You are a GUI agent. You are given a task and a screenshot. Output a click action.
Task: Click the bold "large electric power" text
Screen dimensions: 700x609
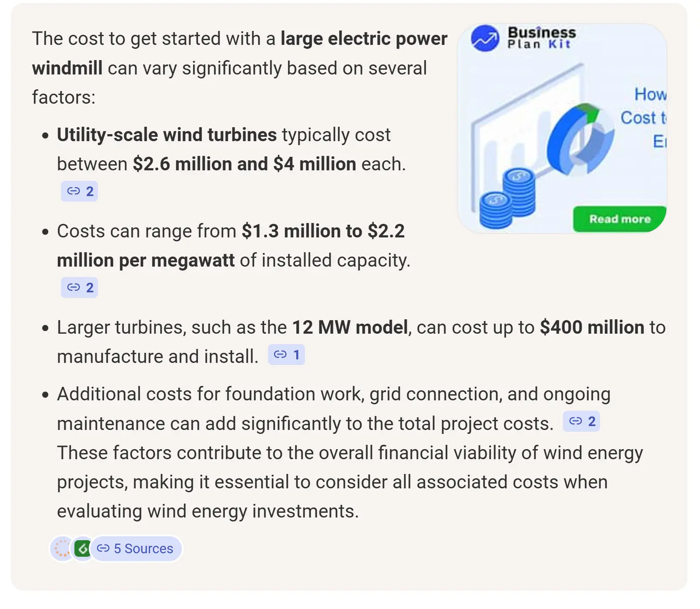click(x=364, y=39)
